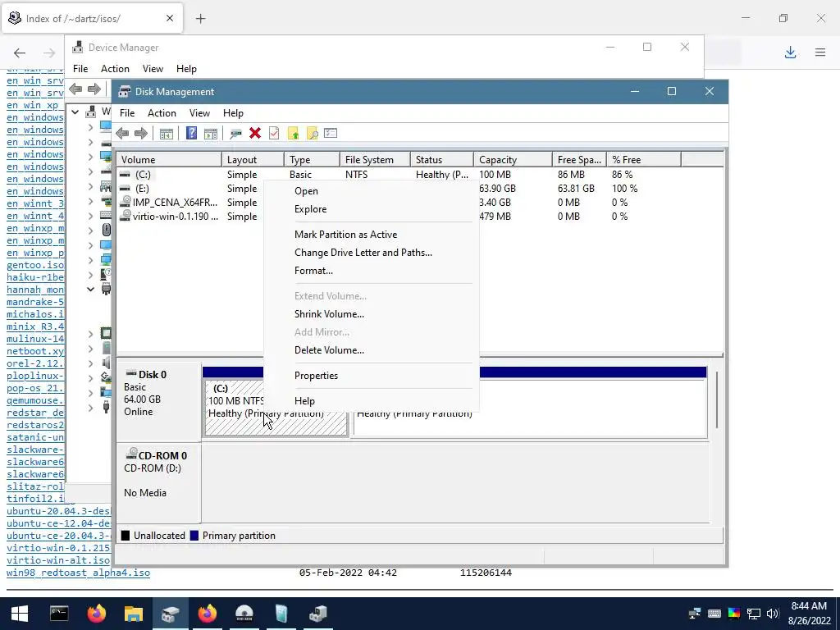The height and width of the screenshot is (630, 840).
Task: Open the browser hamburger menu
Action: tap(820, 52)
